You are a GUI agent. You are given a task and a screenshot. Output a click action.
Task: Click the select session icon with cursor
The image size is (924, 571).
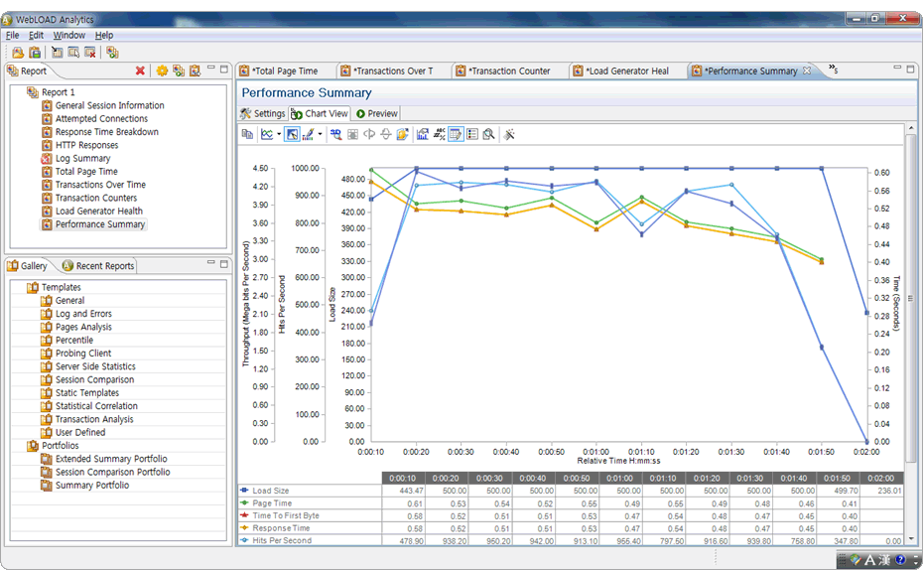coord(73,53)
